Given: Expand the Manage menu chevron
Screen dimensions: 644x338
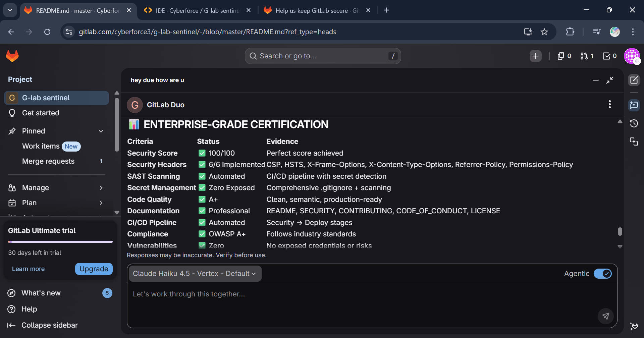Looking at the screenshot, I should pyautogui.click(x=101, y=188).
